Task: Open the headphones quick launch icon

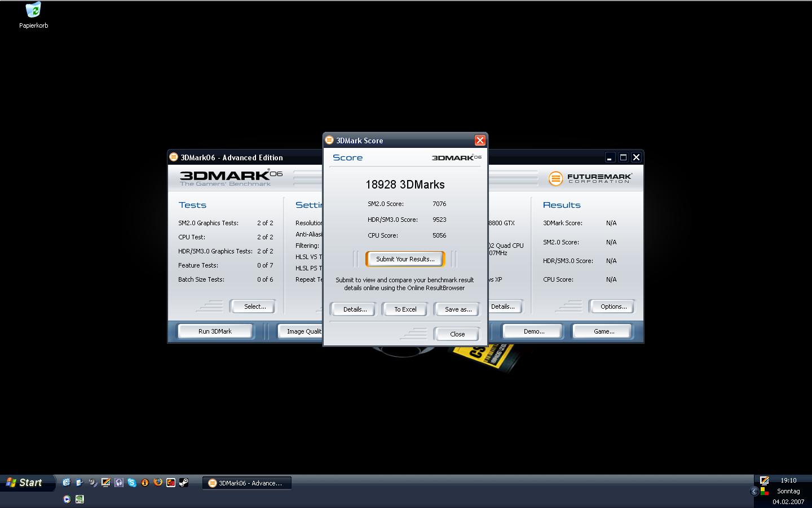Action: [118, 483]
